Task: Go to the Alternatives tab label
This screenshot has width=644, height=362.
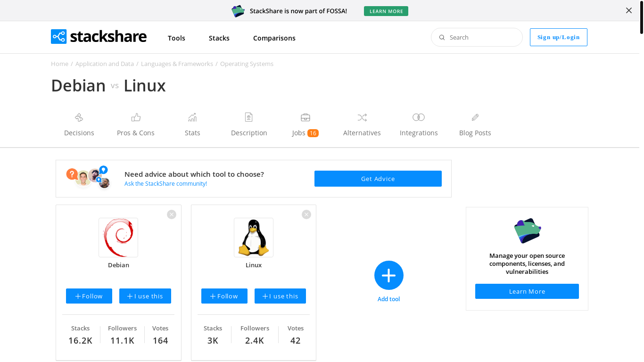Action: [x=362, y=133]
